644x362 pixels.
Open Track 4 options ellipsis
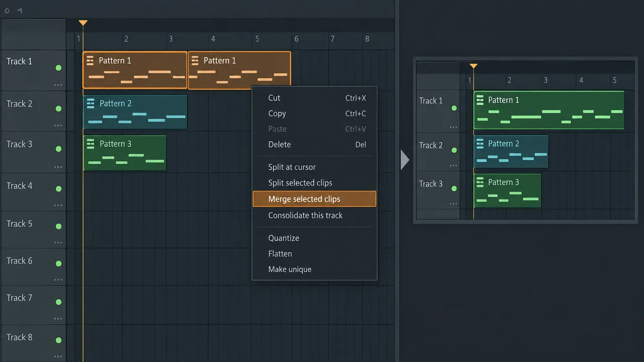tap(58, 205)
